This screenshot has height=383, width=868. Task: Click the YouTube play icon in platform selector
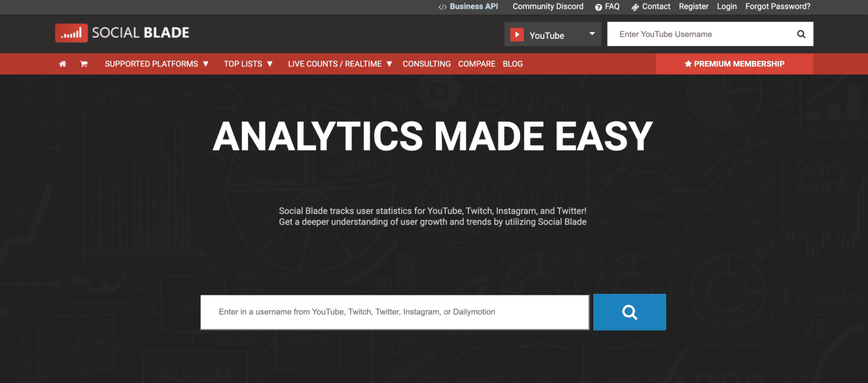click(x=517, y=34)
